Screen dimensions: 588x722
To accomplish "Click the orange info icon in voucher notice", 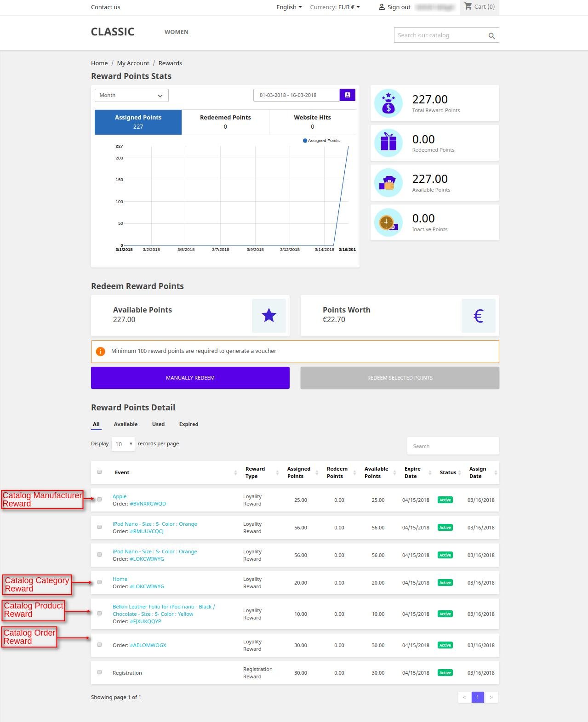I will (100, 352).
